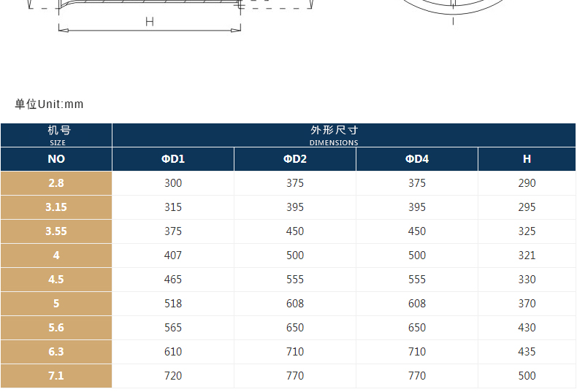577x392 pixels.
Task: Select size number '4.5' row label
Action: pos(56,280)
